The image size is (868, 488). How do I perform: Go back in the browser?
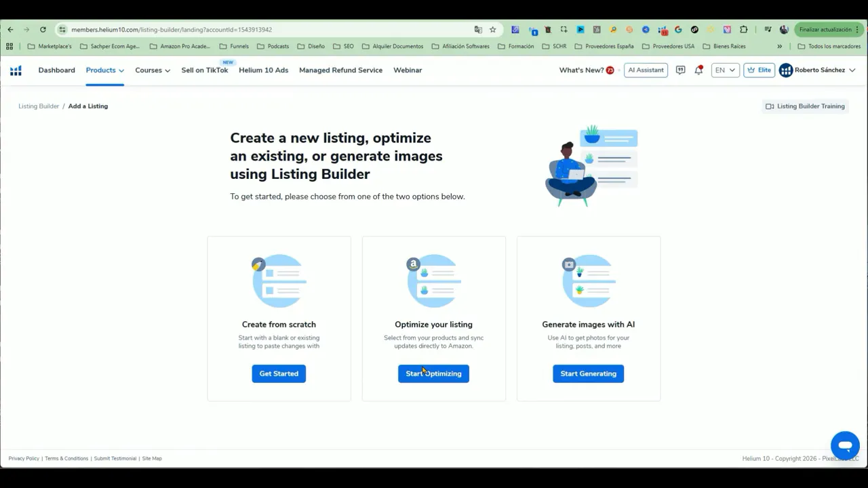point(10,30)
